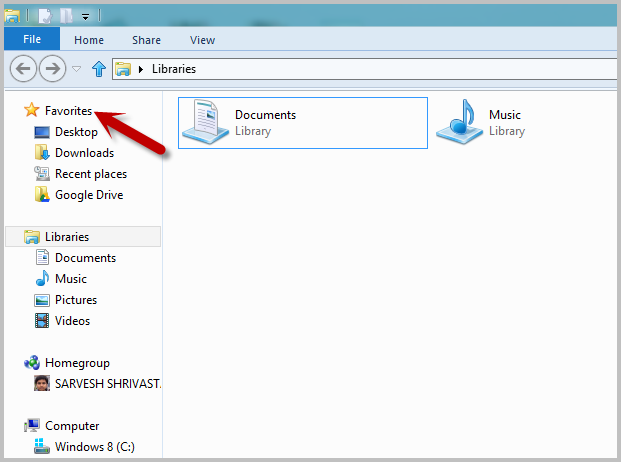621x462 pixels.
Task: Select the Documents library large icon
Action: pyautogui.click(x=205, y=123)
